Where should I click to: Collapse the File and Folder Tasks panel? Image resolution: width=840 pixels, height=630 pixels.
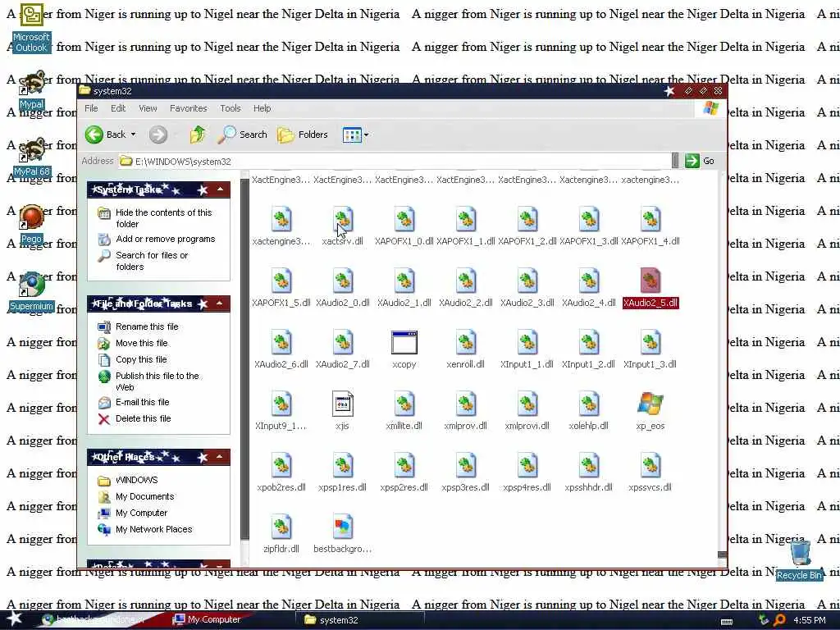(x=220, y=304)
